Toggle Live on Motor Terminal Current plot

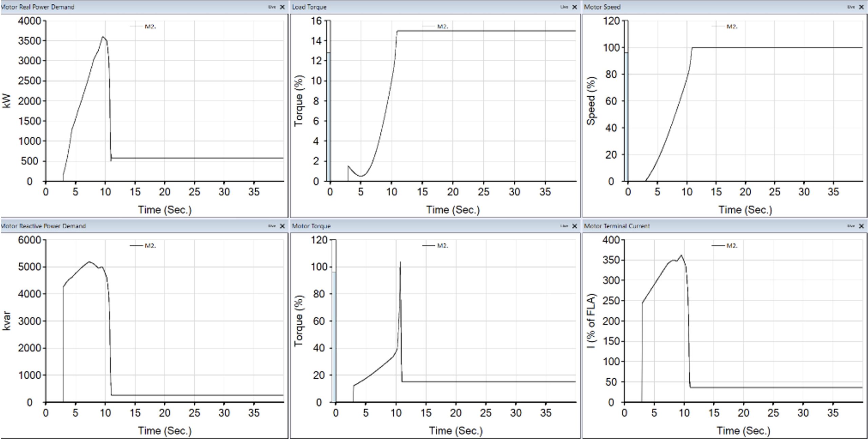point(851,226)
